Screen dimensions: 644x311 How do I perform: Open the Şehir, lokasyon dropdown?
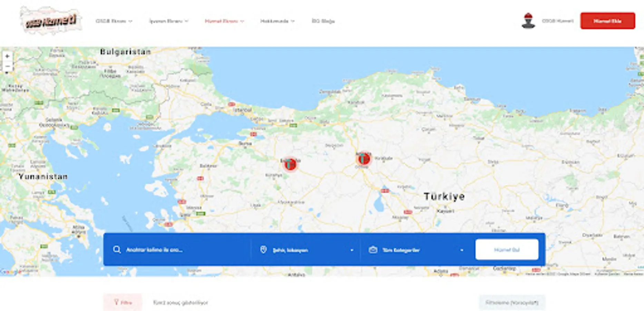[306, 250]
